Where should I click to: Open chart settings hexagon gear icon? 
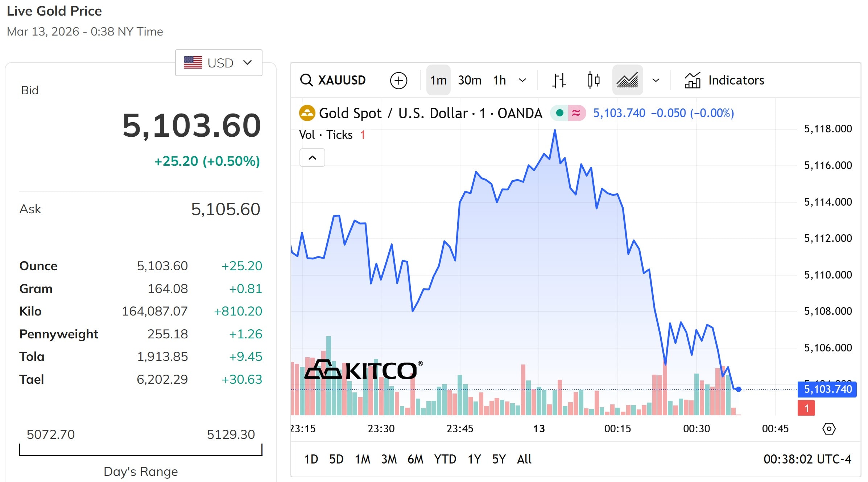pos(828,429)
